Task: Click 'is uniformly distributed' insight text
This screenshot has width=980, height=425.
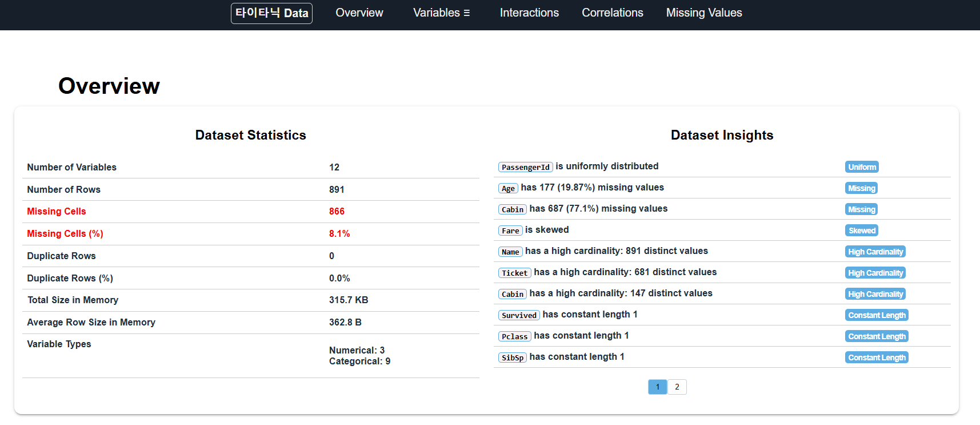Action: pyautogui.click(x=607, y=166)
